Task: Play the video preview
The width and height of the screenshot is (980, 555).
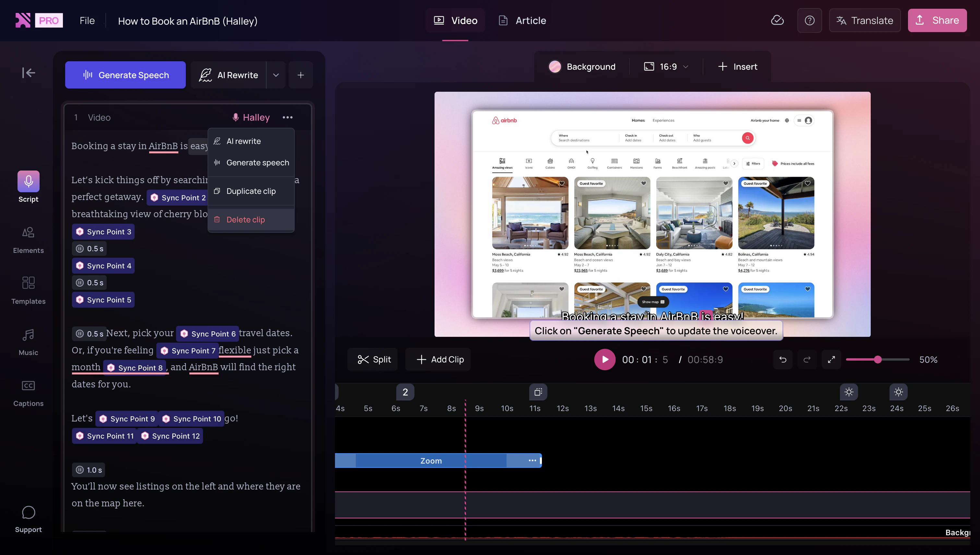Action: coord(604,359)
